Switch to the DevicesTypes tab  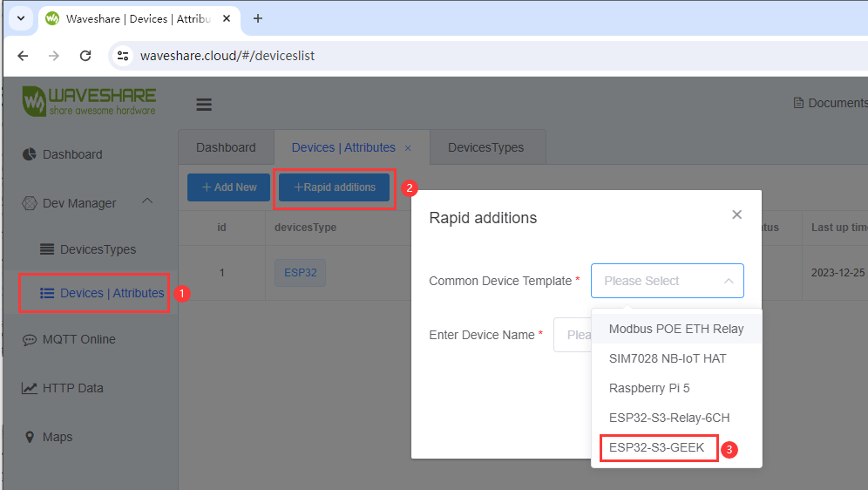[486, 147]
